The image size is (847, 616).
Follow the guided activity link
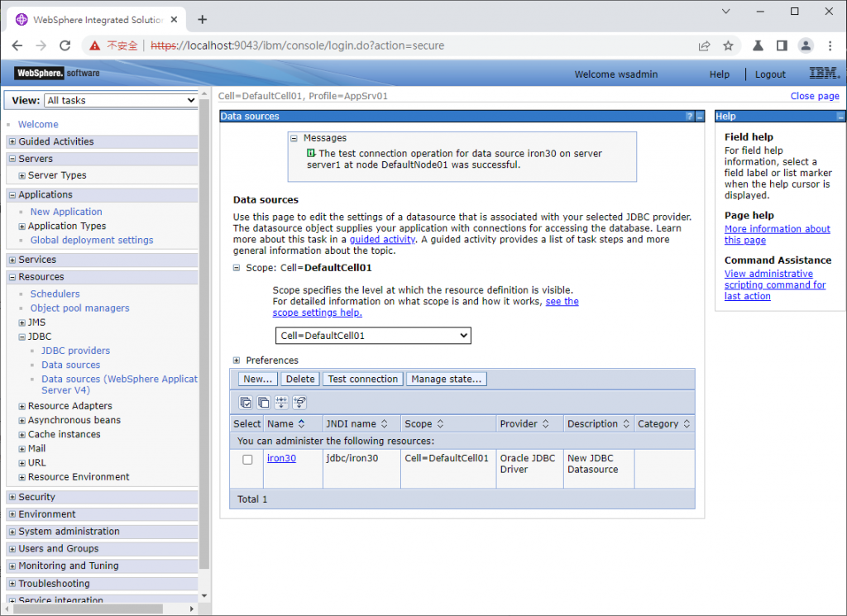382,239
